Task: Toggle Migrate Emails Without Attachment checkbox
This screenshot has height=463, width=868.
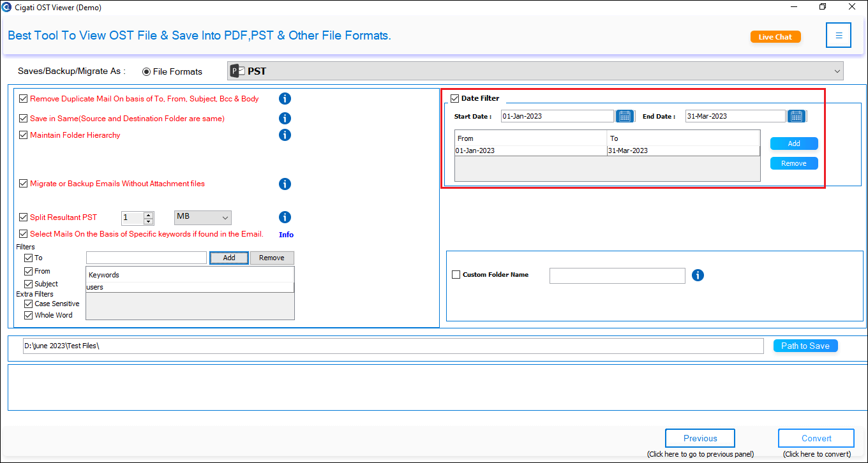Action: tap(24, 184)
